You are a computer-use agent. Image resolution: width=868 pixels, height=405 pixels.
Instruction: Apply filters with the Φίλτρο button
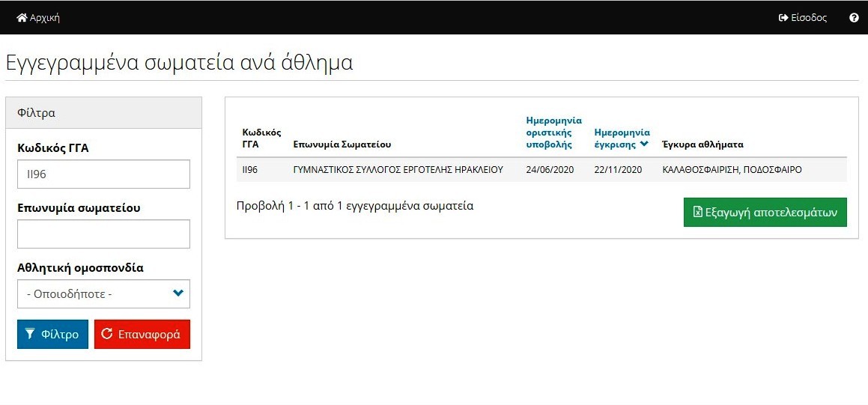tap(52, 334)
